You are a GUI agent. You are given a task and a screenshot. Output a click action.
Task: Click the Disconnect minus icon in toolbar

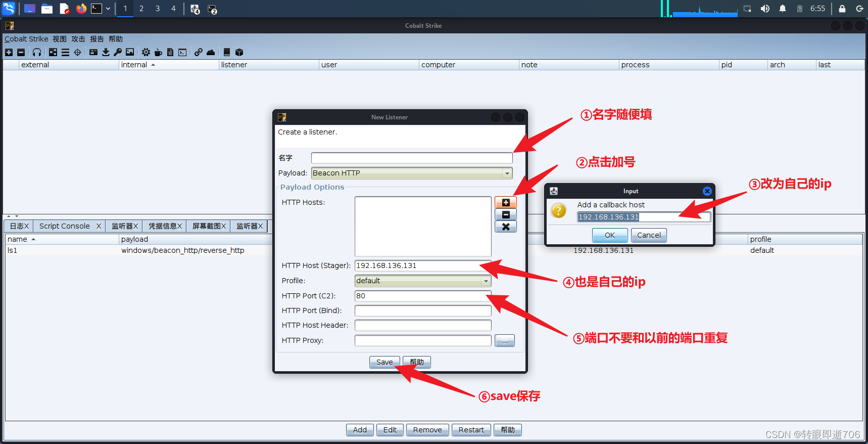pos(21,52)
